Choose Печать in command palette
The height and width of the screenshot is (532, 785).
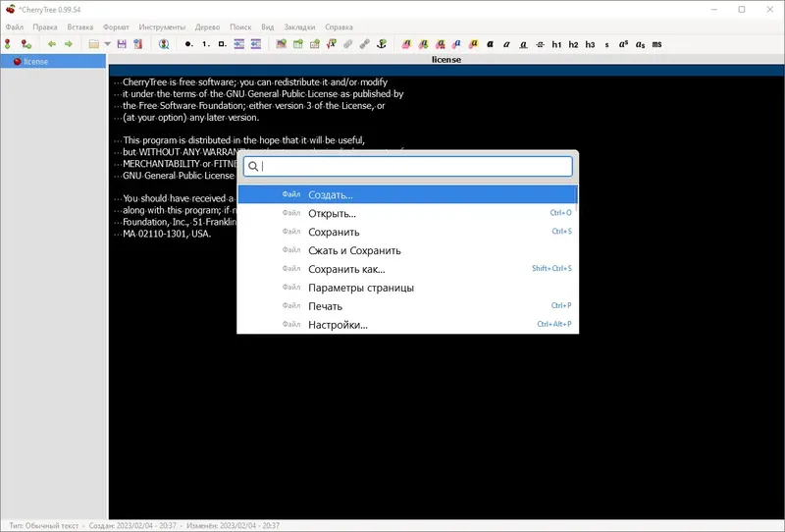click(407, 306)
